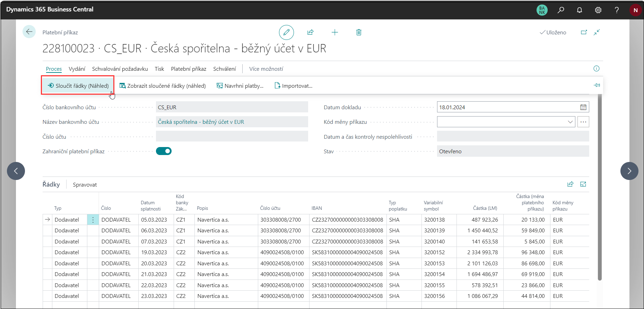Open the Vydání menu
This screenshot has height=309, width=644.
77,69
